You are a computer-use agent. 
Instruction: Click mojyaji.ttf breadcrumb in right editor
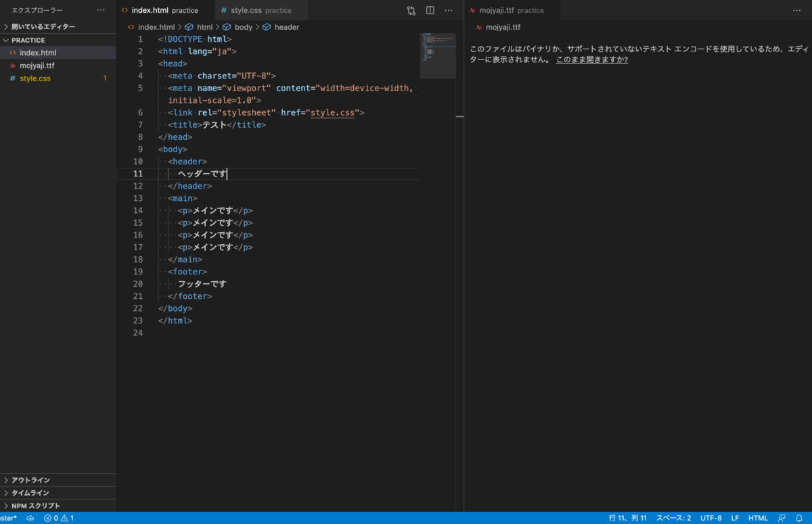pos(503,27)
